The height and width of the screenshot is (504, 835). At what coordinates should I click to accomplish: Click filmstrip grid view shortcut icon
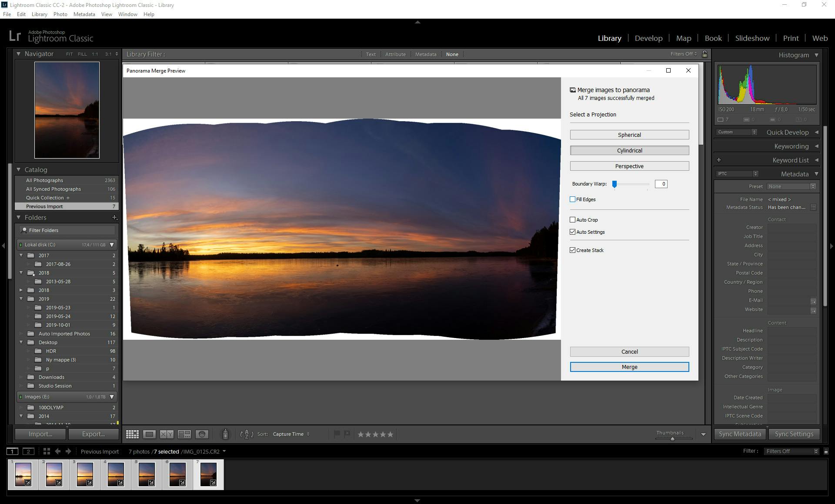point(47,451)
